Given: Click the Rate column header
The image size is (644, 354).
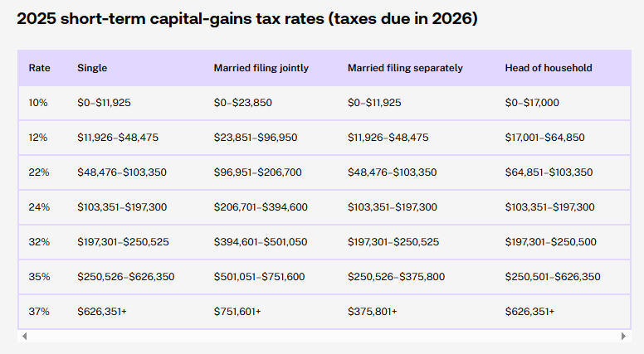Looking at the screenshot, I should coord(38,68).
